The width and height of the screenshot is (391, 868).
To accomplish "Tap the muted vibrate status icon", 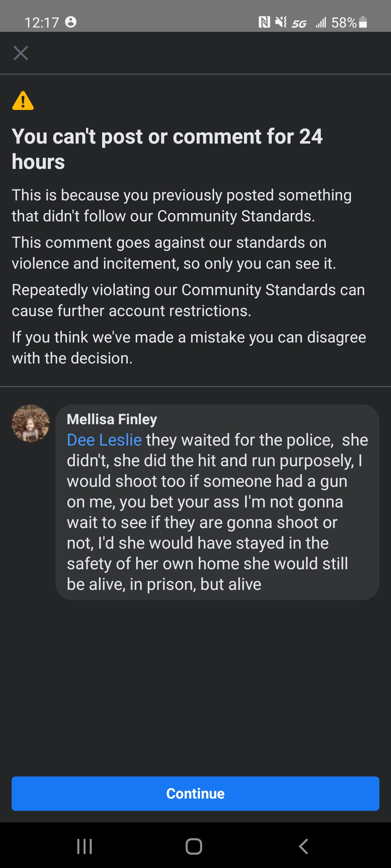I will click(x=281, y=22).
